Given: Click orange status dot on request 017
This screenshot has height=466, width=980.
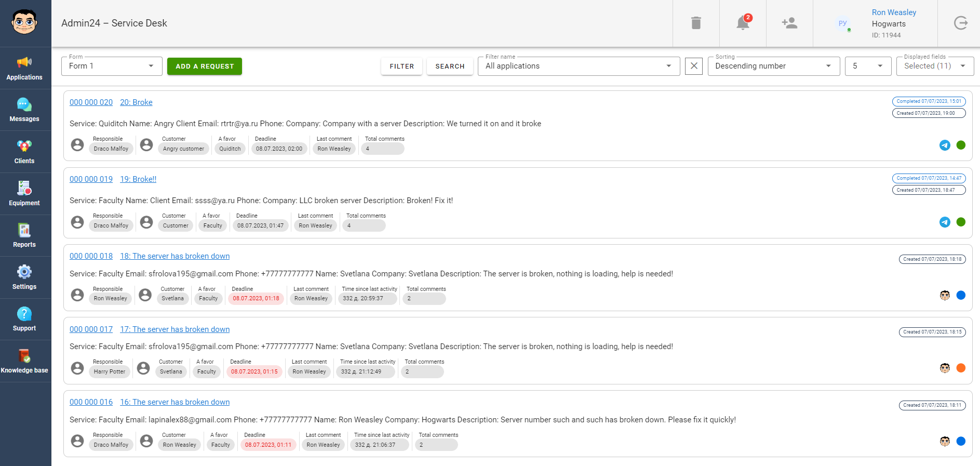Looking at the screenshot, I should pos(961,368).
